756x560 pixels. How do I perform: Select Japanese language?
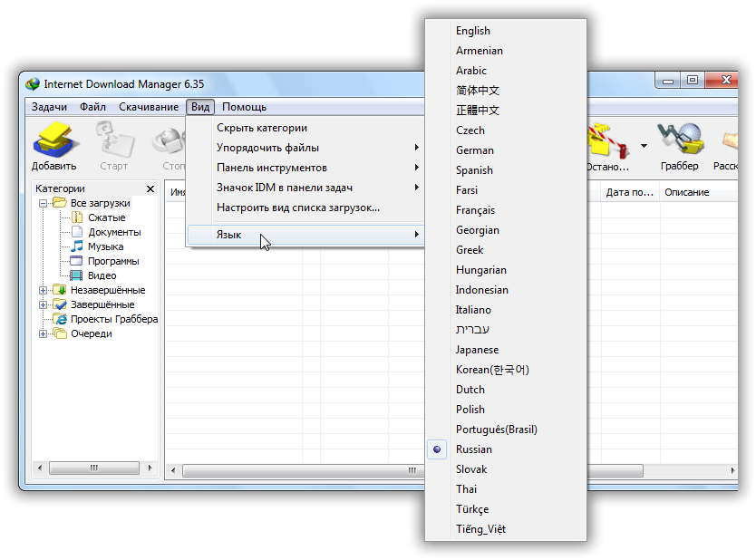click(506, 350)
